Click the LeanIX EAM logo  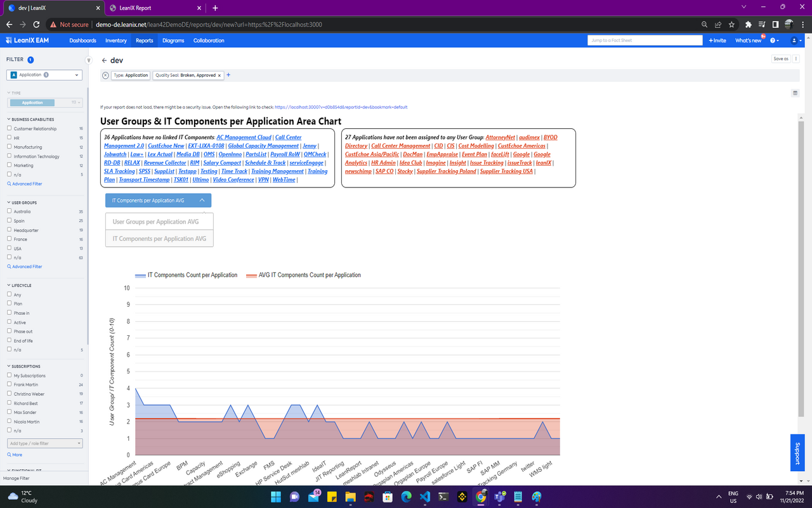pos(27,40)
